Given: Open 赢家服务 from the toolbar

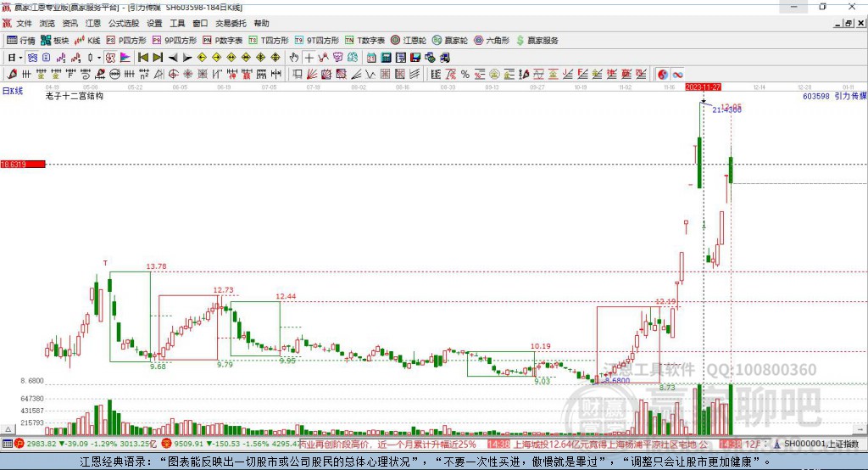Looking at the screenshot, I should (x=537, y=41).
